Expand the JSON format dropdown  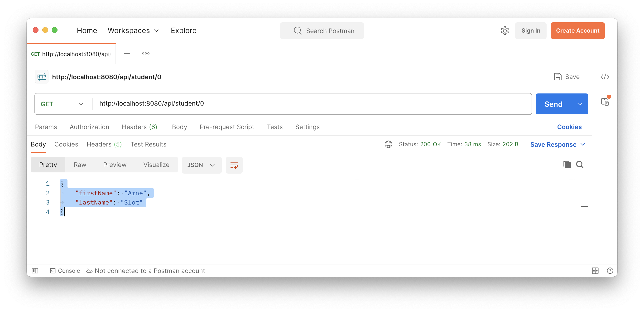tap(202, 165)
